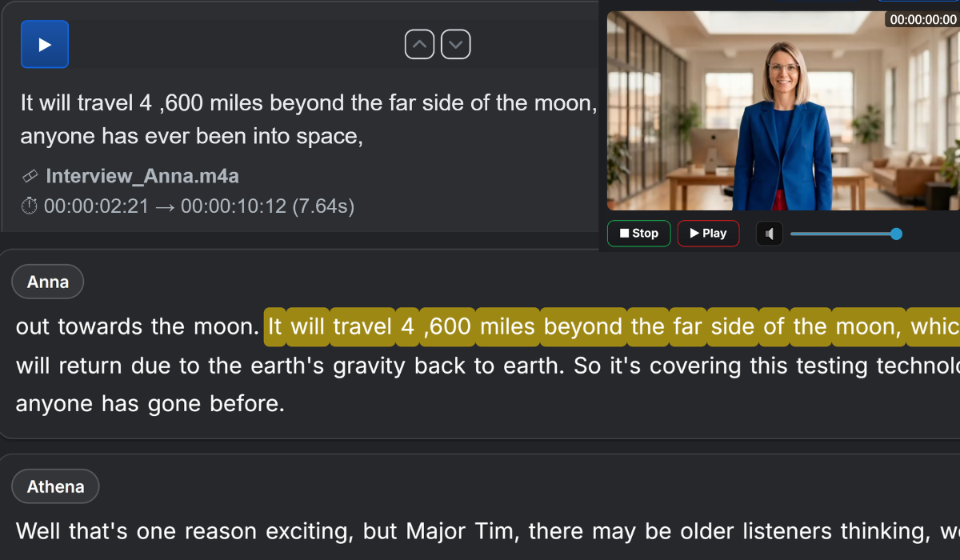Adjust the volume slider handle
The height and width of the screenshot is (560, 960).
896,234
